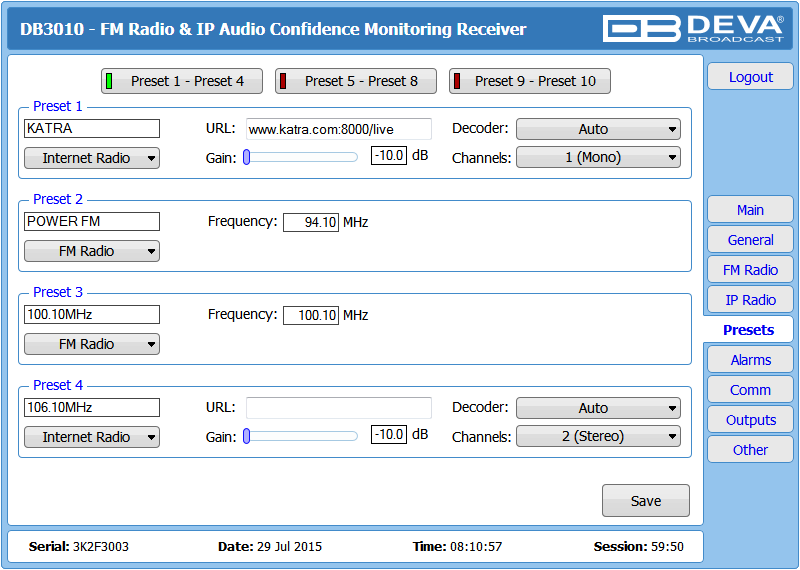Click the empty Preset 4 URL field
Viewport: 800px width, 570px height.
click(x=339, y=408)
